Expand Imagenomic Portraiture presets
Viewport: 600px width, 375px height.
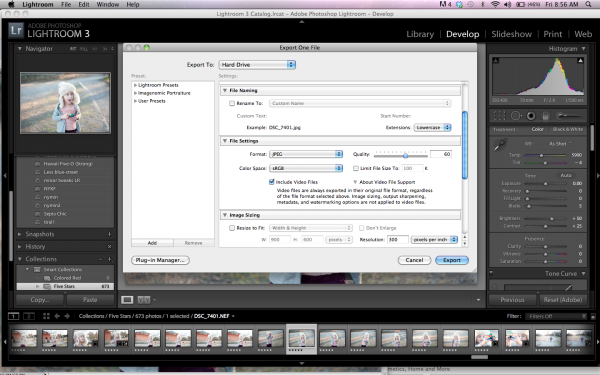[x=135, y=93]
